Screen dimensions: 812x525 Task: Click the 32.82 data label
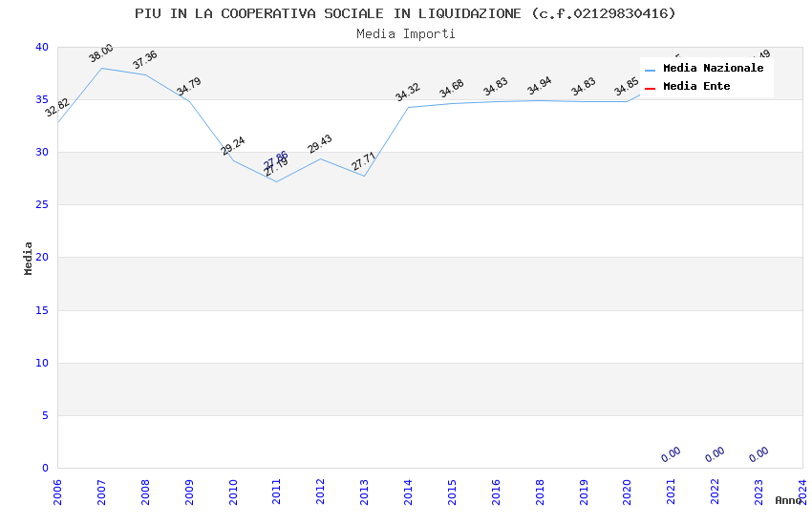tap(57, 108)
